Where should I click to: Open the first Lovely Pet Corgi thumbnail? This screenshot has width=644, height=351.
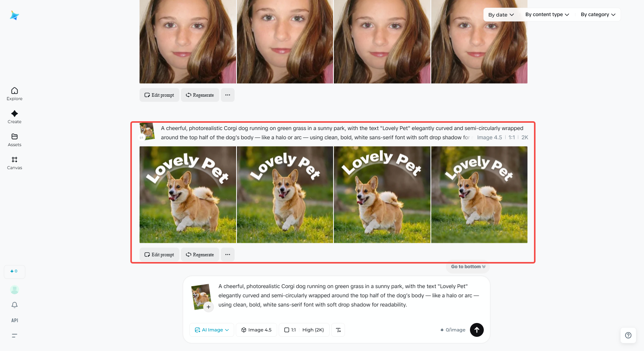pos(188,194)
